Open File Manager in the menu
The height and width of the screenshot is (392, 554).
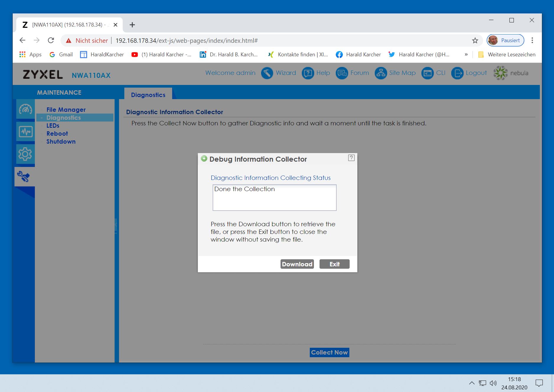pyautogui.click(x=66, y=110)
